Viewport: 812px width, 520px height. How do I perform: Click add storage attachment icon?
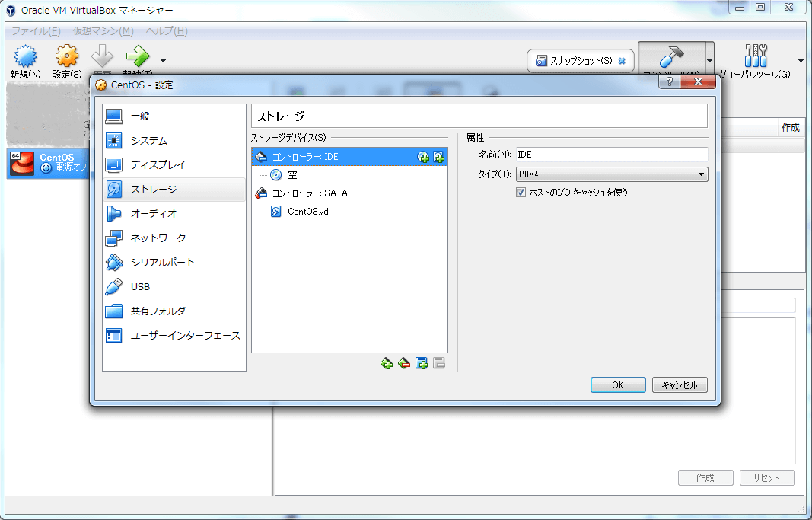click(422, 363)
